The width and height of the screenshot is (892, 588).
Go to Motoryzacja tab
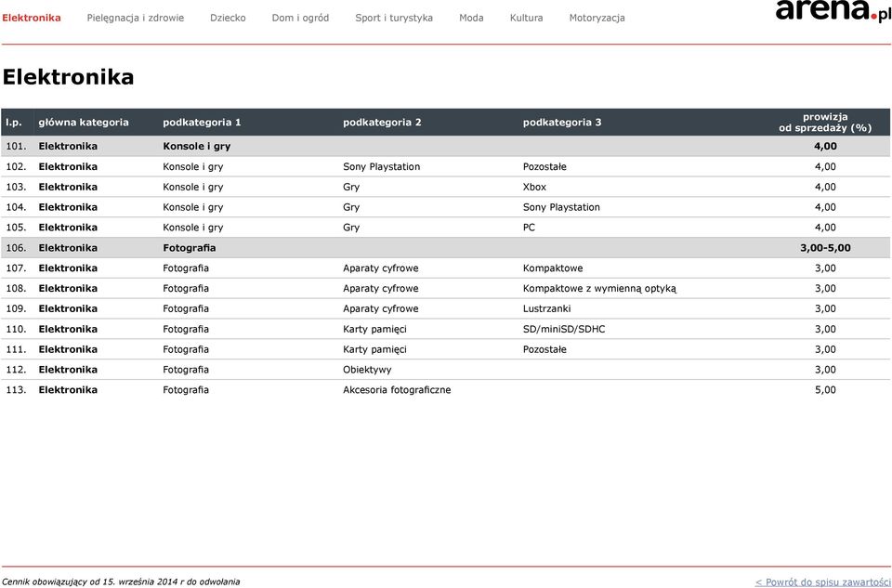(x=597, y=18)
